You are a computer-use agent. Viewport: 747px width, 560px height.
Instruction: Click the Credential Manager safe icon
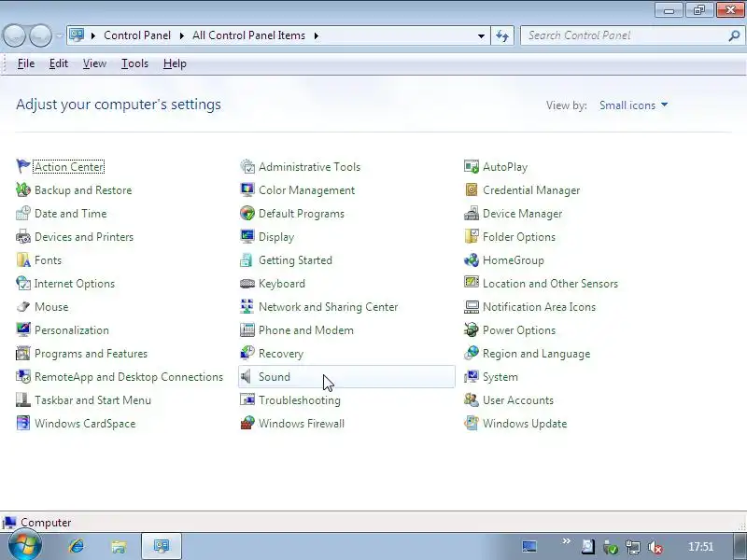point(472,190)
